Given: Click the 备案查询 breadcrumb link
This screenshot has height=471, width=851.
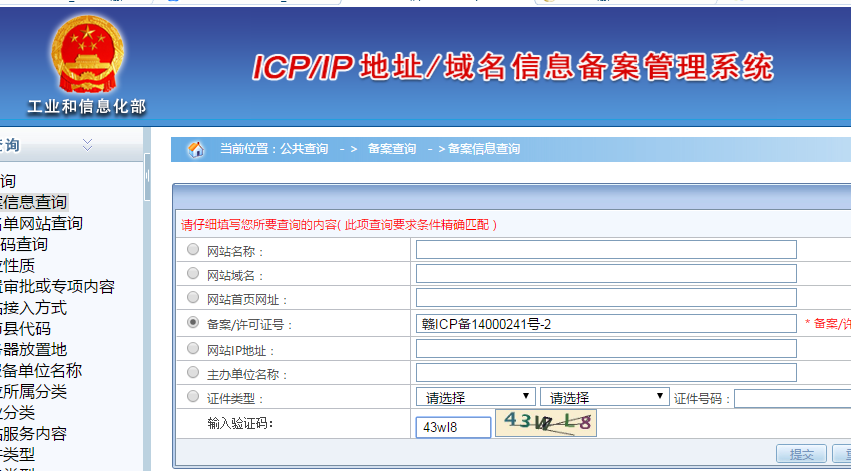Looking at the screenshot, I should (391, 149).
